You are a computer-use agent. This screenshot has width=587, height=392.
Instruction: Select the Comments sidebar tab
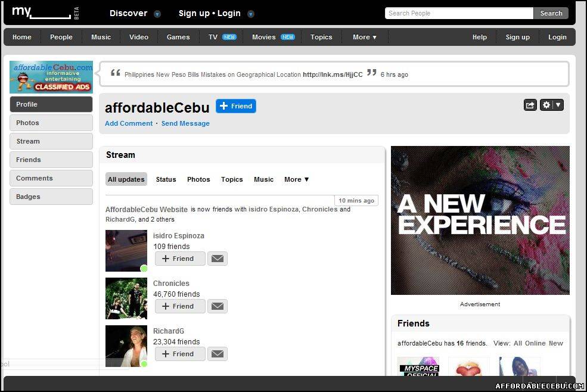point(51,178)
